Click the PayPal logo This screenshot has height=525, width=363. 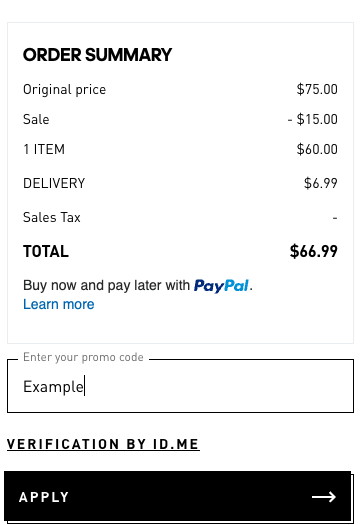(221, 286)
